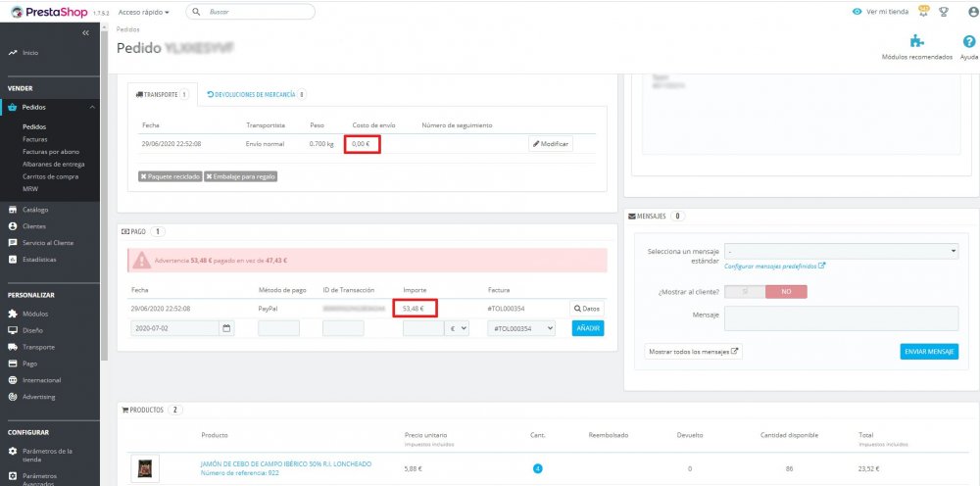Open Carritos de compra submenu item
This screenshot has width=980, height=486.
[51, 176]
